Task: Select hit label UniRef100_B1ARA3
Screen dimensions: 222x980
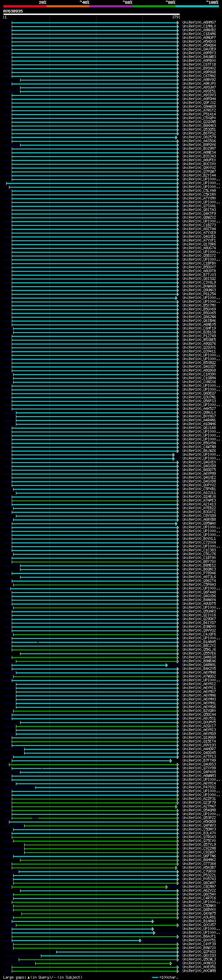Action: coord(199,921)
